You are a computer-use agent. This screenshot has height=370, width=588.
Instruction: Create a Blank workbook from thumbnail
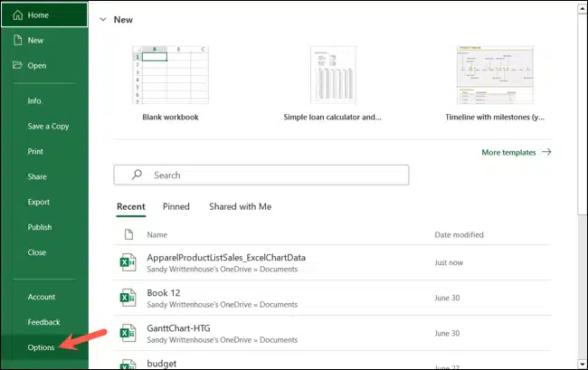171,75
